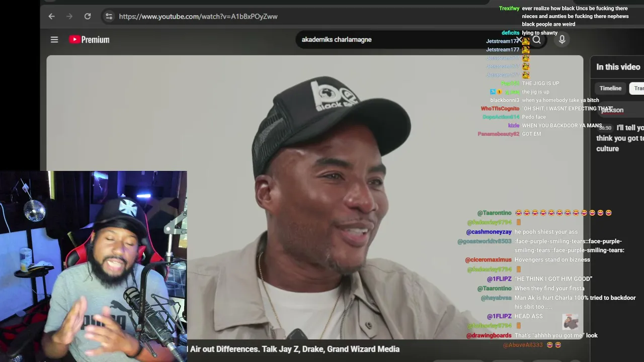Screen dimensions: 644x362
Task: Go back with the browser back arrow
Action: [51, 16]
